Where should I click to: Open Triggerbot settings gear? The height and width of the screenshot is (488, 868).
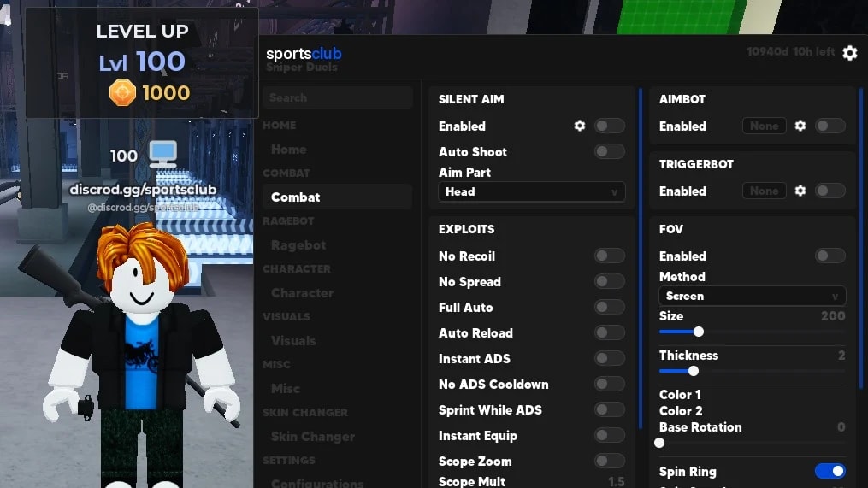tap(800, 191)
